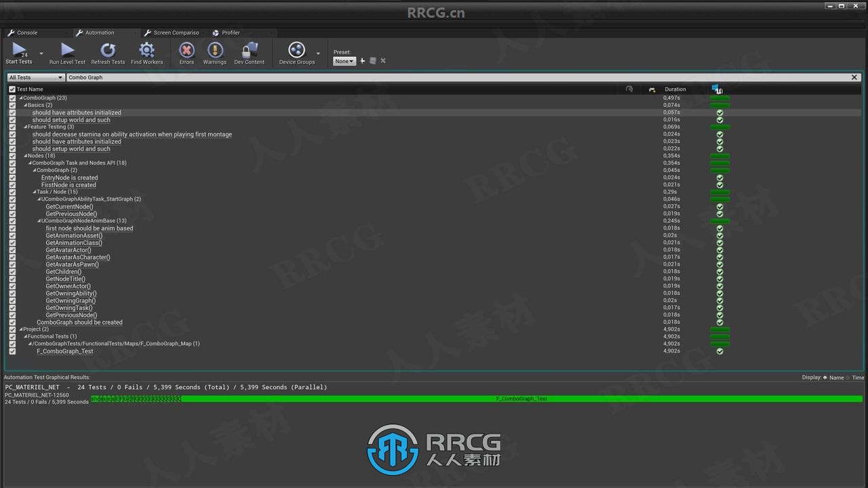Click the gamepad column header icon
This screenshot has width=868, height=488.
(652, 89)
